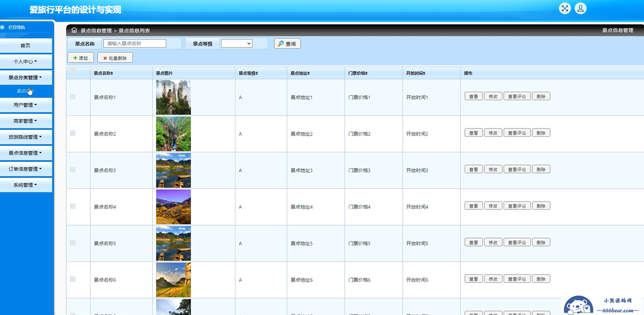
Task: Click 删除 button for 景点名称4
Action: (541, 206)
